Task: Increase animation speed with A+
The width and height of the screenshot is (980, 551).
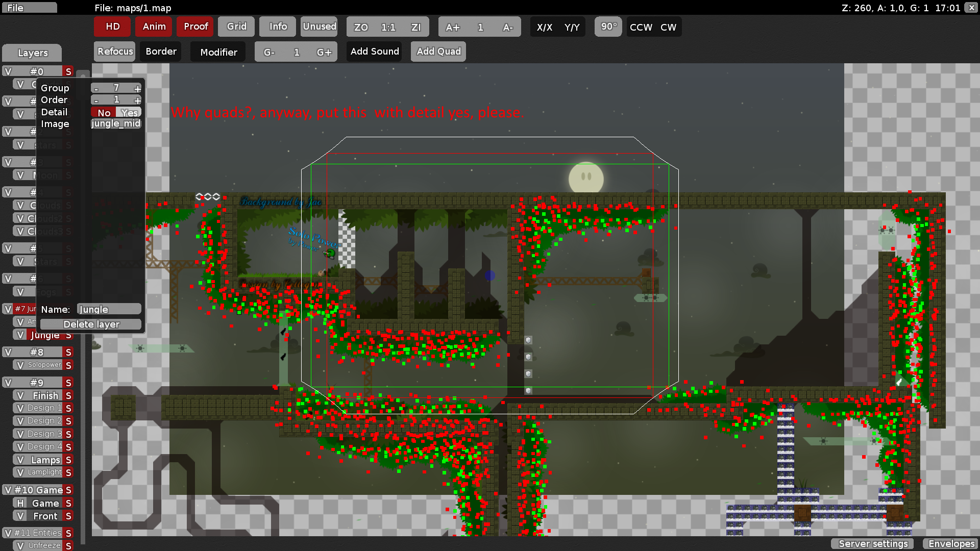Action: [452, 27]
